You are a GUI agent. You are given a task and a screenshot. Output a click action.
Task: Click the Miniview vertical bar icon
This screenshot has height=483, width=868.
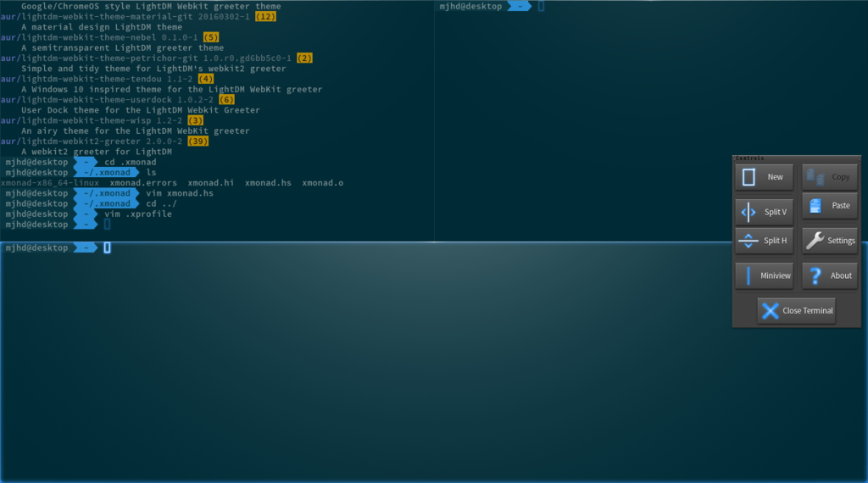748,275
